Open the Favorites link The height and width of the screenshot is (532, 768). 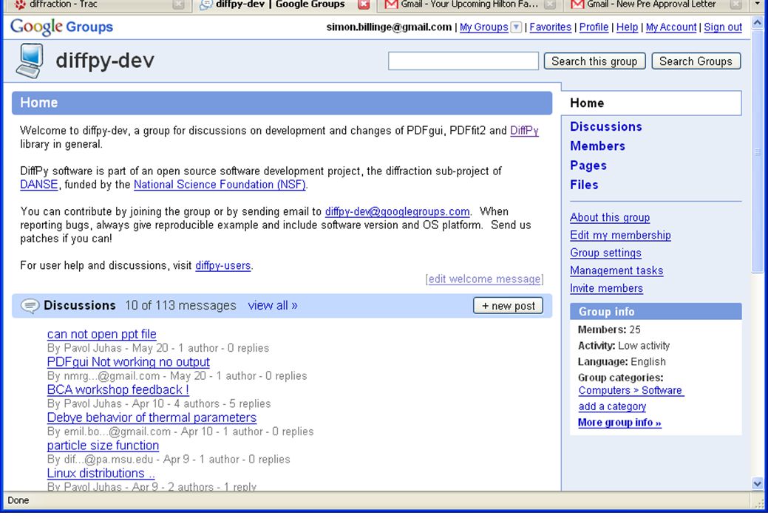coord(551,27)
